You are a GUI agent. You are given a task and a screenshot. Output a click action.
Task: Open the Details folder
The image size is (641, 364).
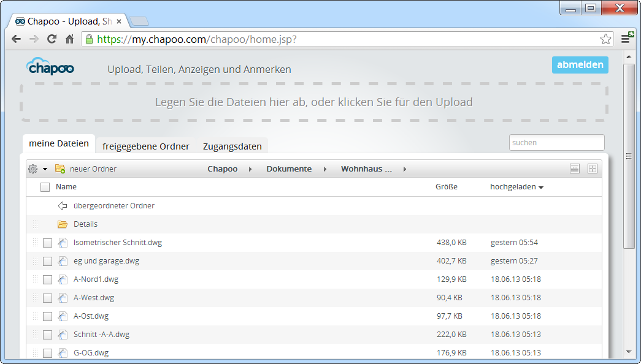85,224
